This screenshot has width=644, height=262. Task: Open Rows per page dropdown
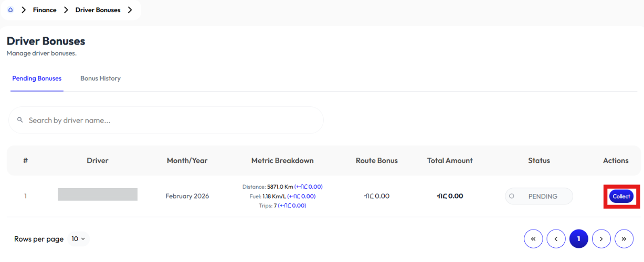point(78,239)
